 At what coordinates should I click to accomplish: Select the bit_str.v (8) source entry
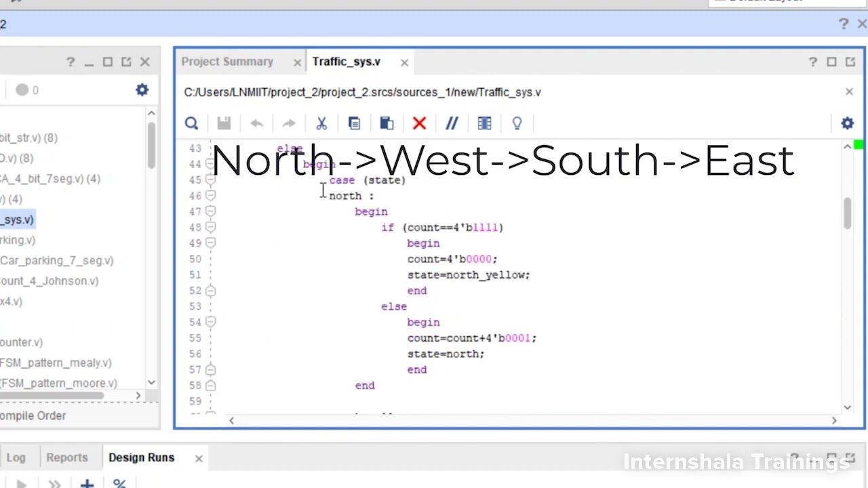pyautogui.click(x=28, y=138)
